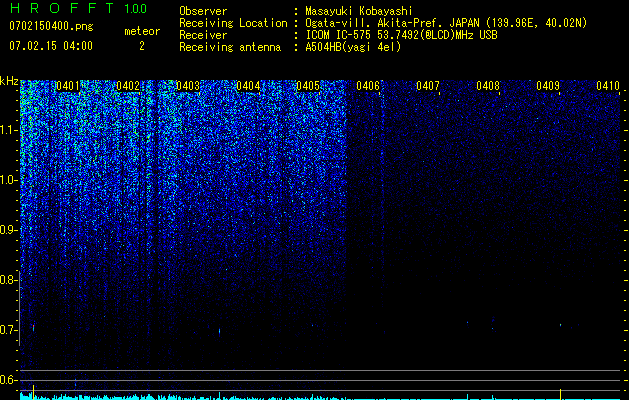Click the 0408 time marker
Image resolution: width=629 pixels, height=400 pixels.
[x=488, y=86]
